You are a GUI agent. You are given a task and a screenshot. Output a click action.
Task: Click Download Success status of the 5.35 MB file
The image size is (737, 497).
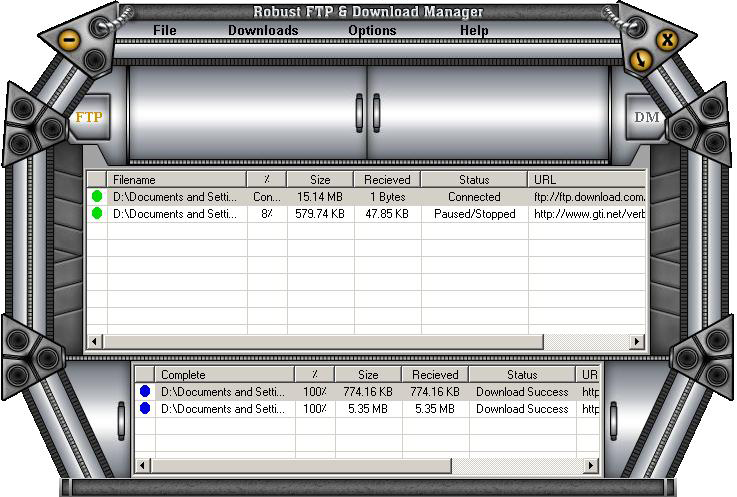tap(522, 409)
